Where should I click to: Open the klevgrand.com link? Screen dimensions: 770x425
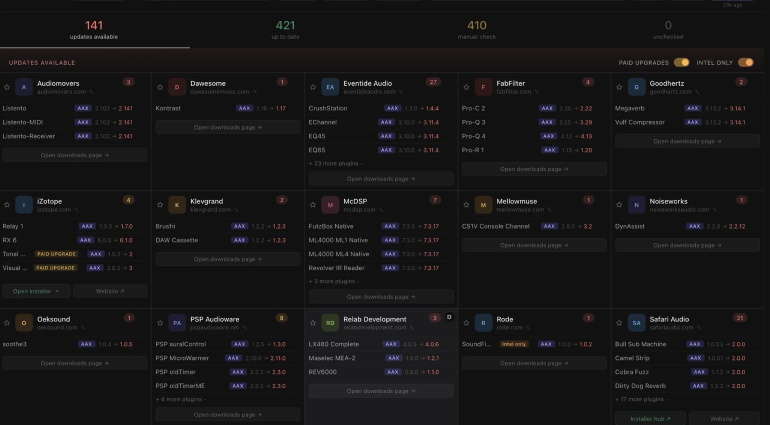click(x=211, y=210)
